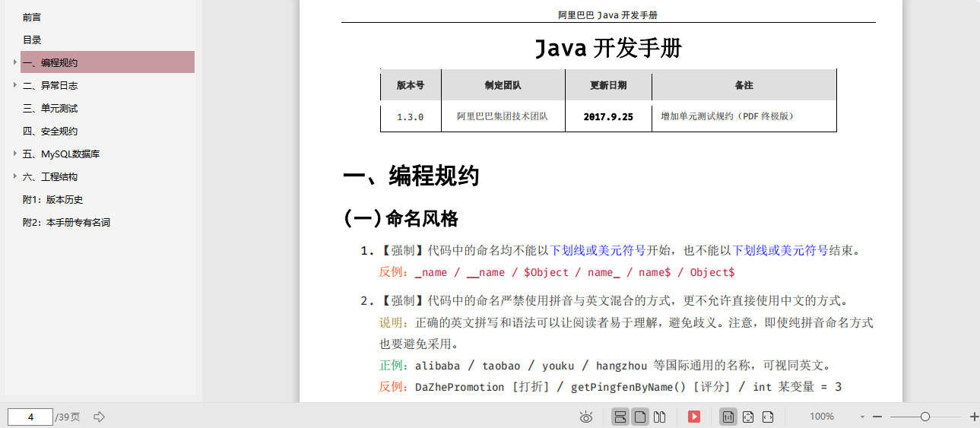
Task: Click the alibaba / taobao example line
Action: [x=605, y=366]
